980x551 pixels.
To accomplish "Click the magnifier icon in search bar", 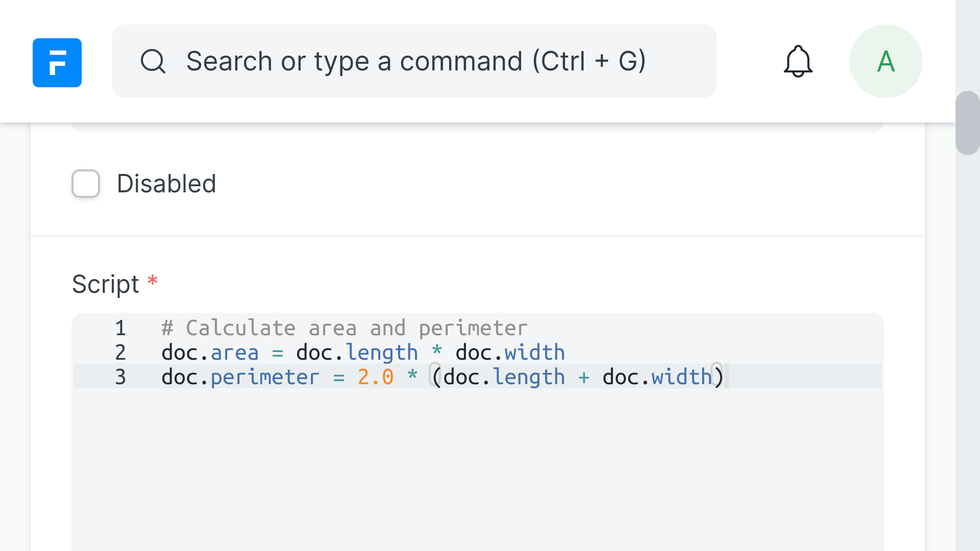I will coord(153,62).
